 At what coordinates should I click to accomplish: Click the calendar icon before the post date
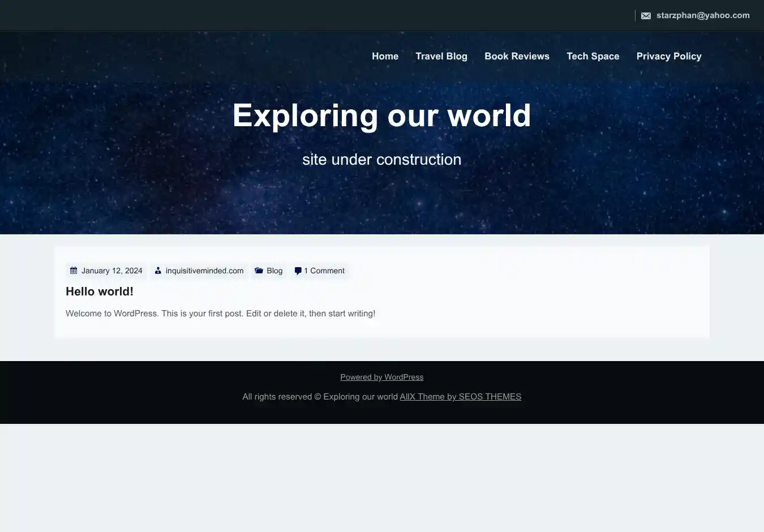pyautogui.click(x=74, y=271)
